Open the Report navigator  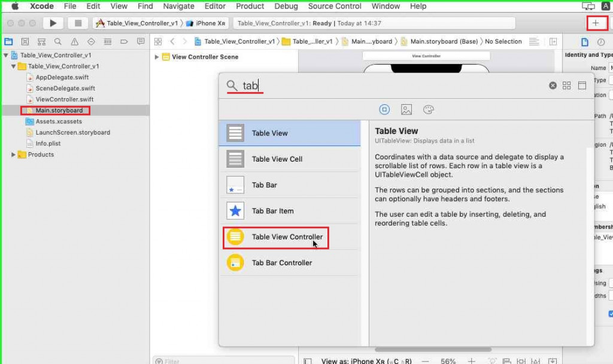tap(141, 41)
